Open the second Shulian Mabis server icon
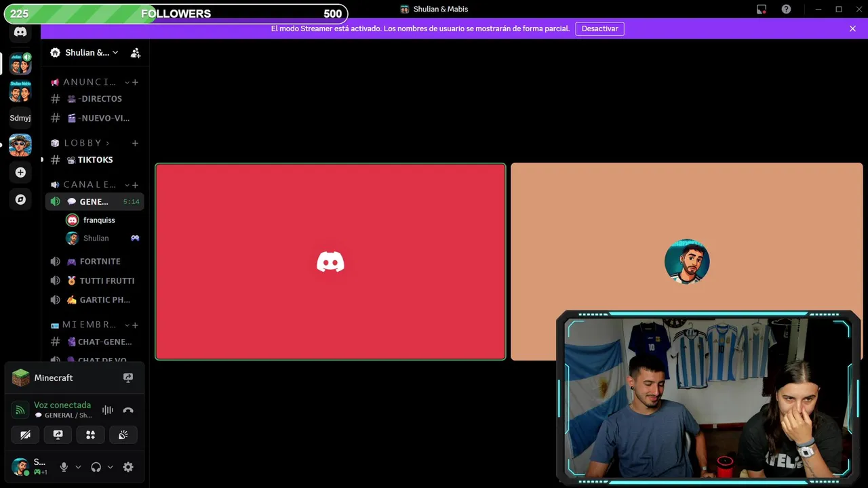The width and height of the screenshot is (868, 488). (20, 91)
